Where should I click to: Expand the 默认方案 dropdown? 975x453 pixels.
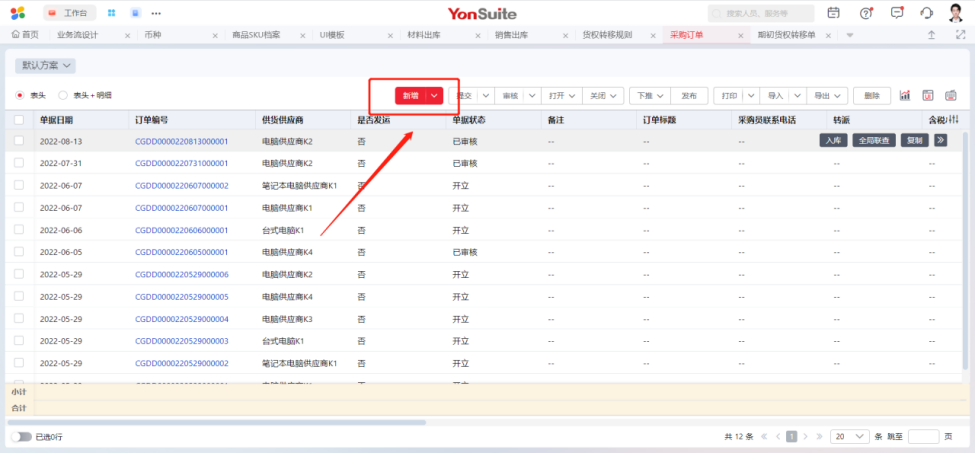47,65
